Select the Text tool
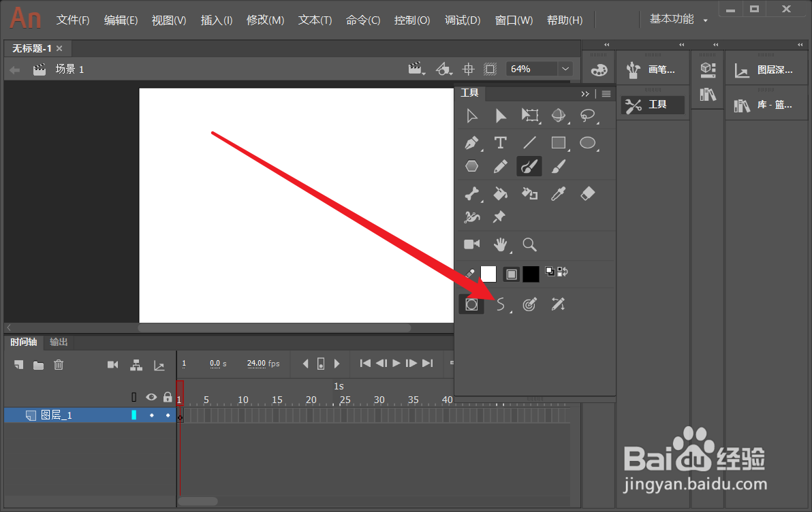The image size is (812, 512). [500, 142]
